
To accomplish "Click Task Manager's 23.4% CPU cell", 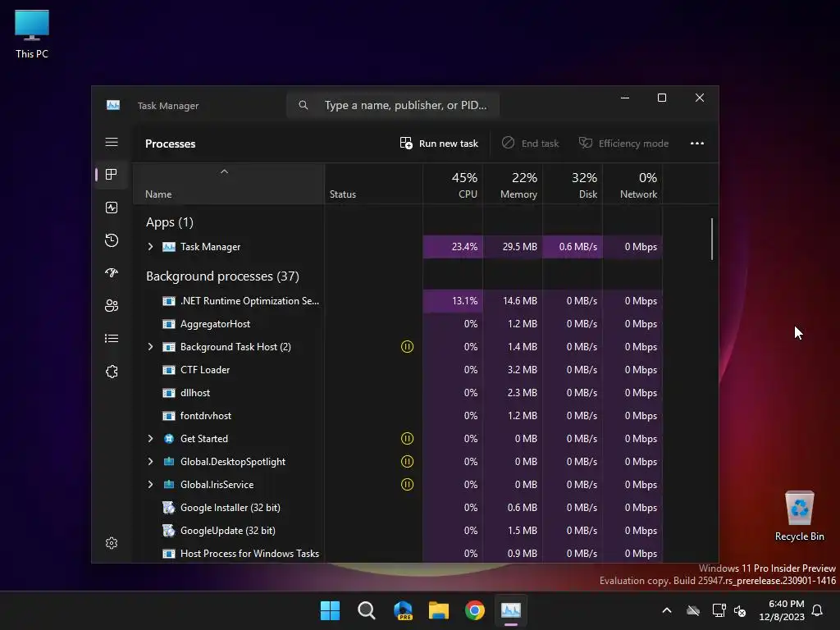I will pos(453,246).
